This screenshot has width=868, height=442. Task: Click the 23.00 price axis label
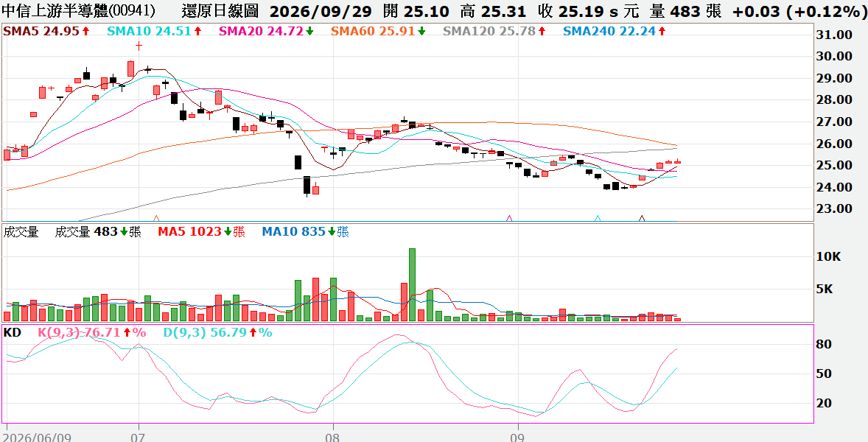[835, 208]
